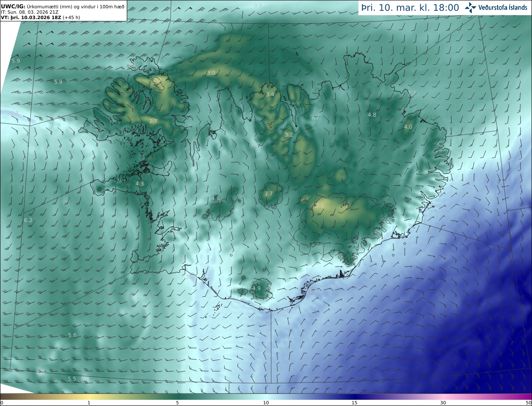This screenshot has height=406, width=532.
Task: Click the 3.0 value label
Action: point(211,73)
